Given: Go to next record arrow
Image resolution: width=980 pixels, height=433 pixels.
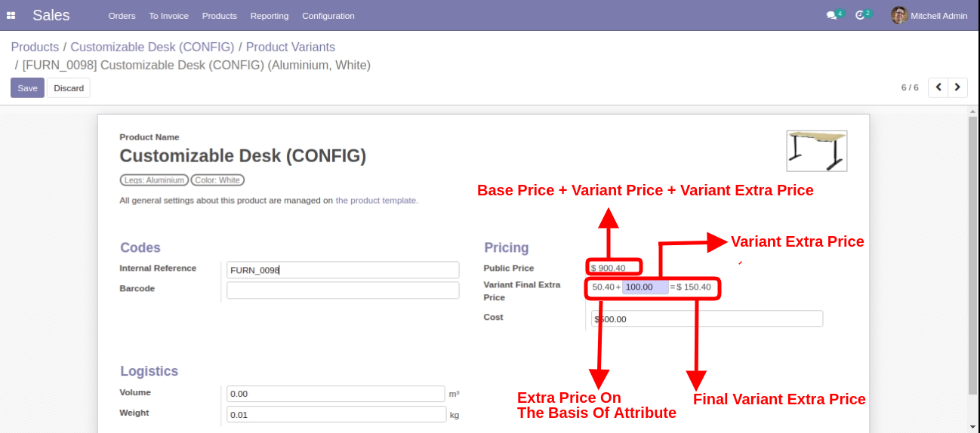Looking at the screenshot, I should point(957,88).
